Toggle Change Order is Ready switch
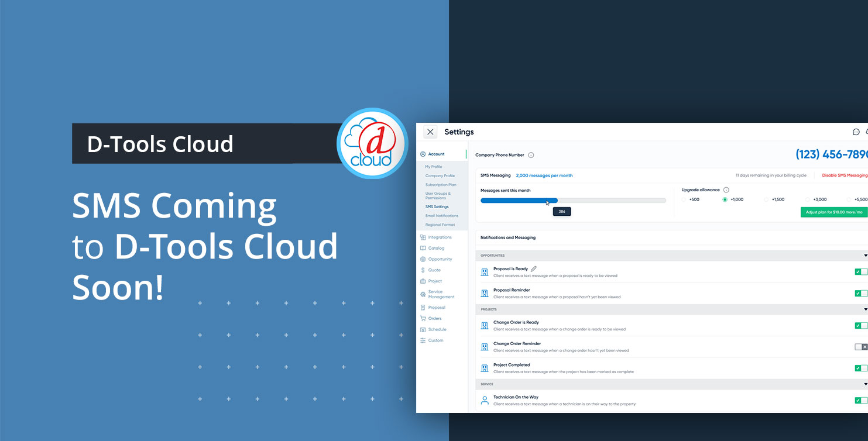Viewport: 868px width, 441px height. tap(861, 326)
